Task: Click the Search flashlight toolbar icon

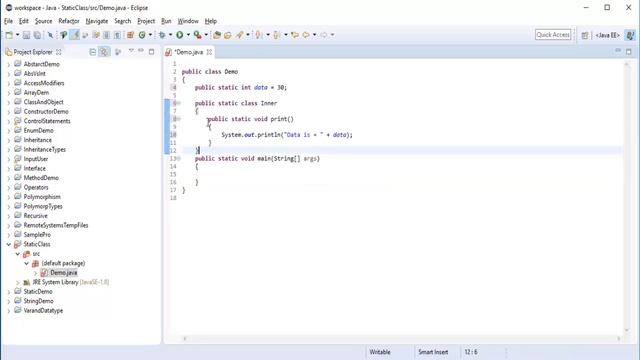Action: (240, 35)
